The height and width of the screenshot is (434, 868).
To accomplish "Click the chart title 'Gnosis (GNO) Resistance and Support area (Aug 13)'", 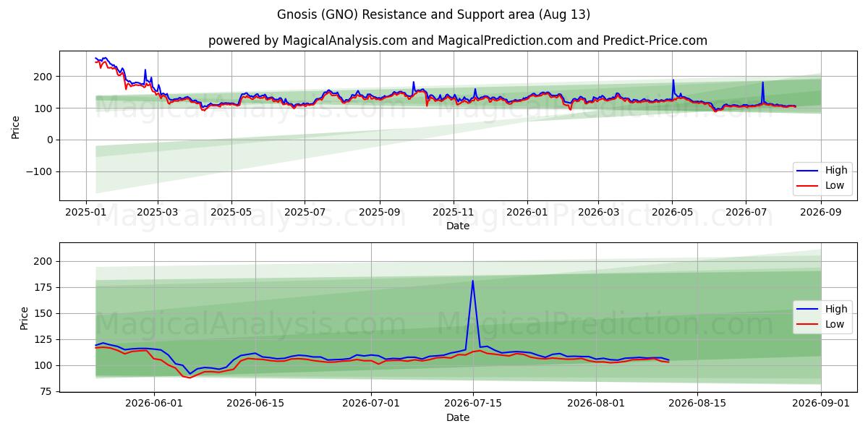I will 433,14.
